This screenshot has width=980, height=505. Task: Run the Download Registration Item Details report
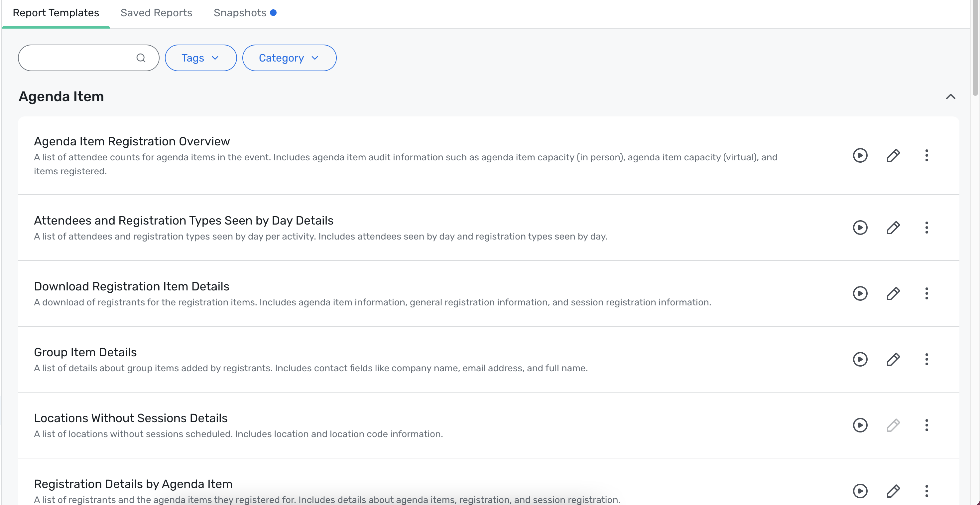tap(860, 293)
